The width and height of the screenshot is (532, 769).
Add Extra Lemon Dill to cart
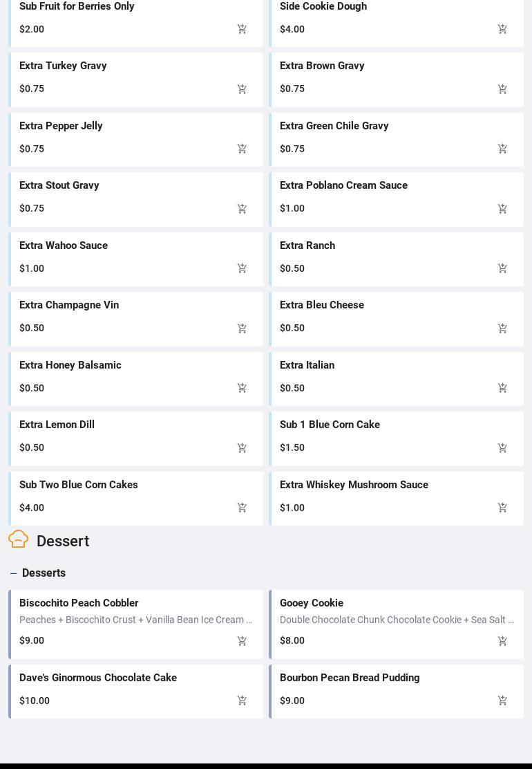(242, 448)
